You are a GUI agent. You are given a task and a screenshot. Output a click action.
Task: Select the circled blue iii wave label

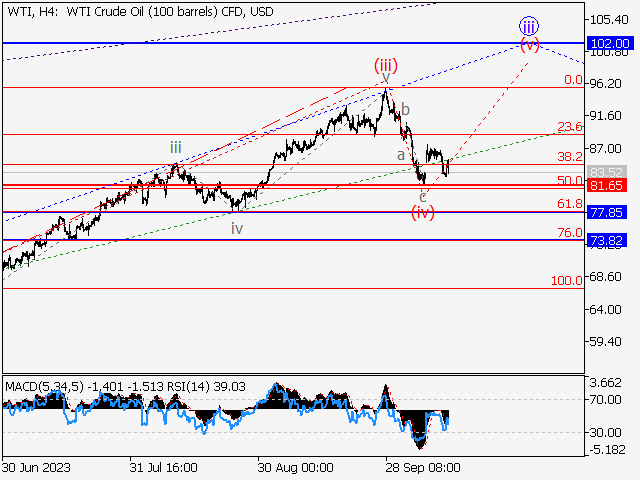(529, 27)
